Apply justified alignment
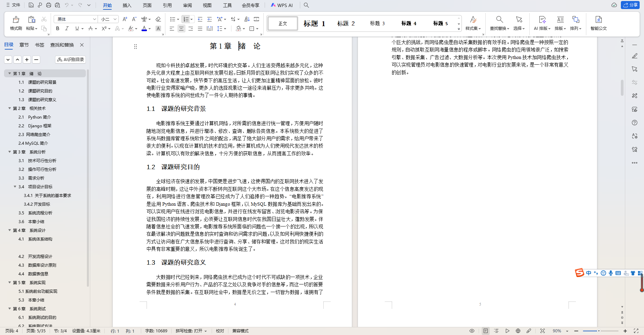 click(200, 29)
